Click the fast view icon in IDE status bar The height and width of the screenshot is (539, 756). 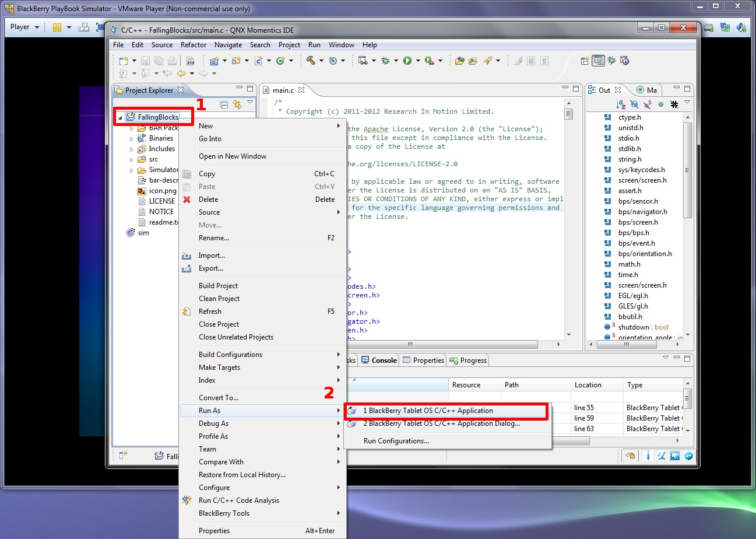pyautogui.click(x=124, y=456)
